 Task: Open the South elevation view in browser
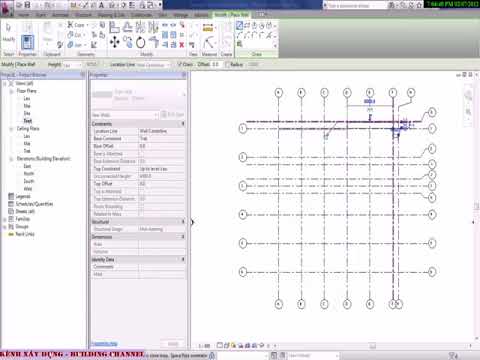[29, 181]
